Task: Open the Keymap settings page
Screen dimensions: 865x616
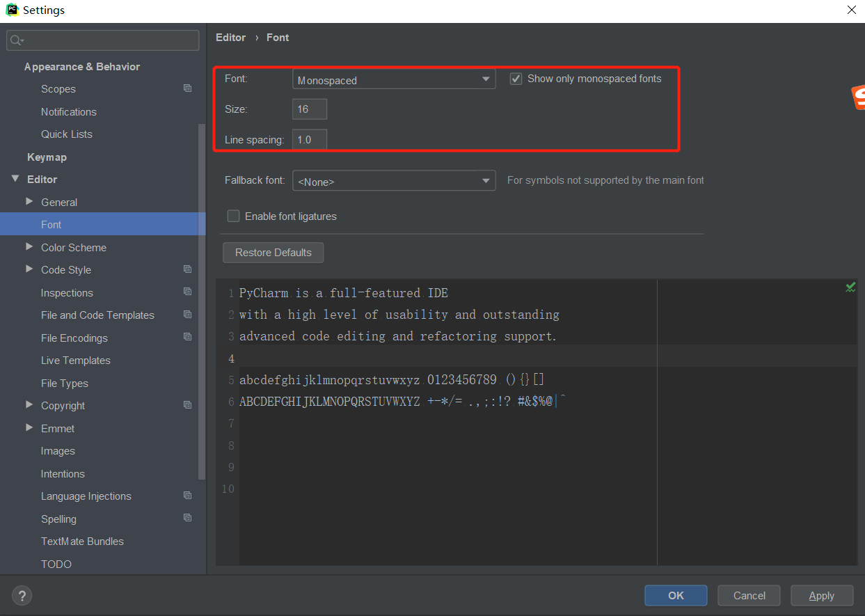Action: pos(47,157)
